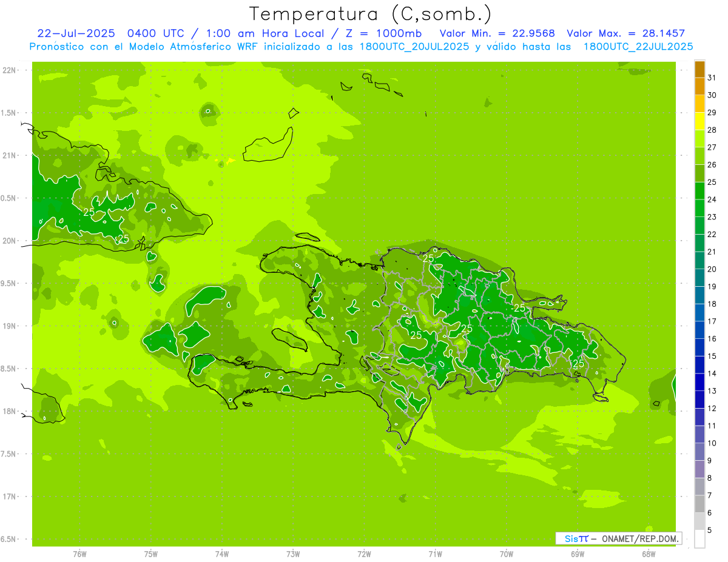Click the 9.5N latitude axis label
The image size is (728, 562).
pos(9,283)
